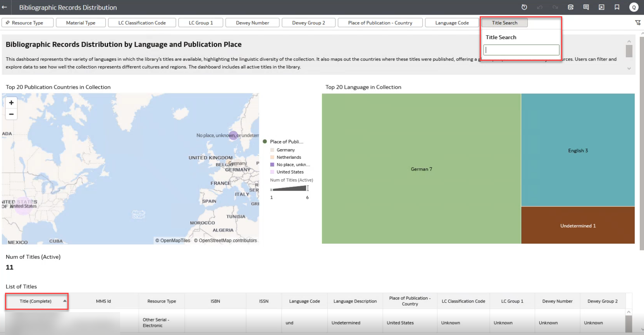Click the refresh/reset power icon in header
This screenshot has height=335, width=644.
point(524,7)
